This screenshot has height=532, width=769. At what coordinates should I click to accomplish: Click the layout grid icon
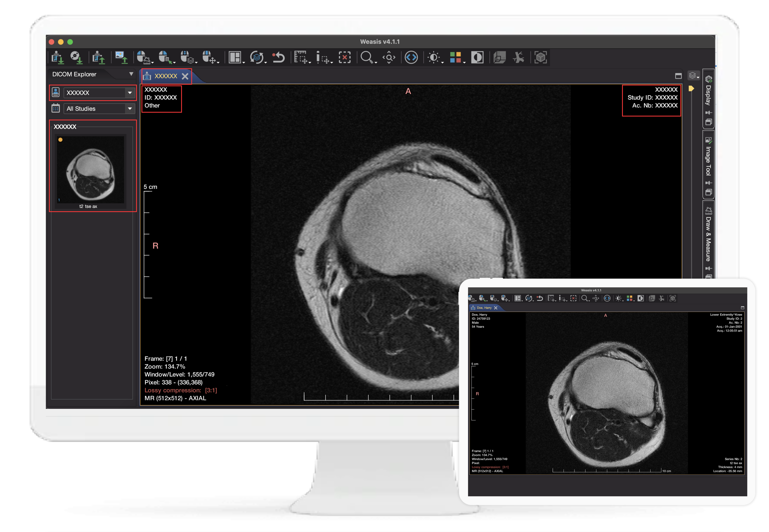coord(235,58)
